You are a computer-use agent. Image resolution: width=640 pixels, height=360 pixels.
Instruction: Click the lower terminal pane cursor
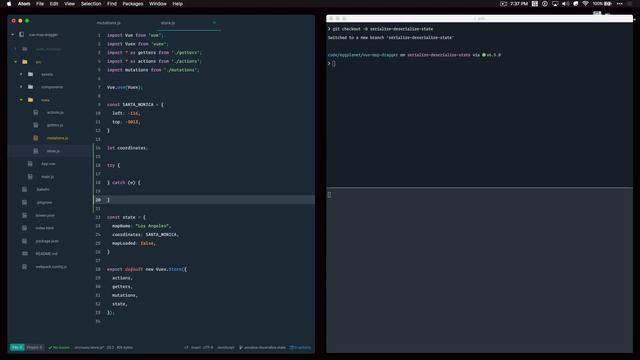click(x=329, y=195)
